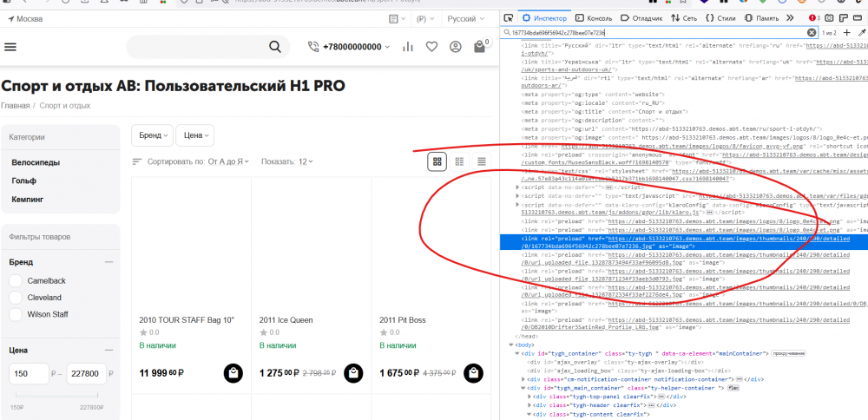Image resolution: width=868 pixels, height=420 pixels.
Task: Expand the Бренд filter dropdown button
Action: tap(151, 135)
